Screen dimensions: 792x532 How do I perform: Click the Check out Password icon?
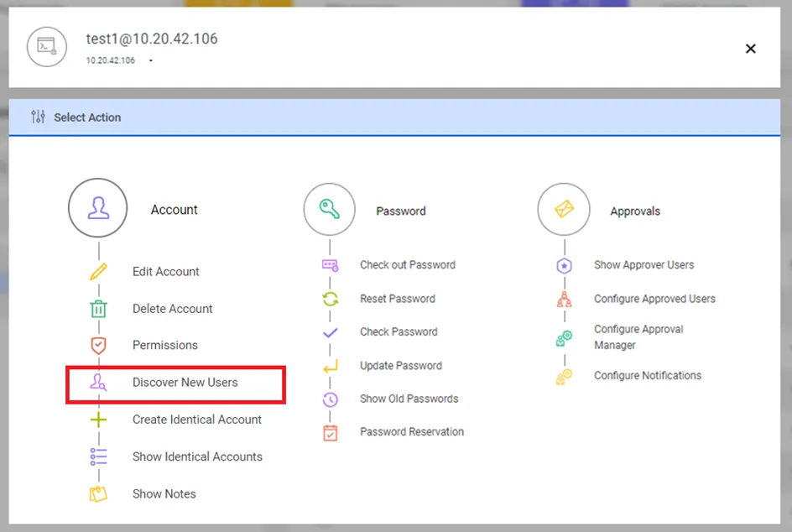[331, 265]
